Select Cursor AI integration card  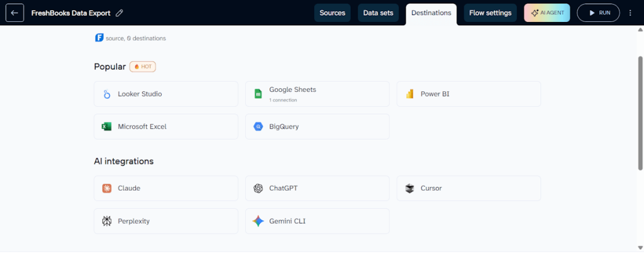(469, 189)
